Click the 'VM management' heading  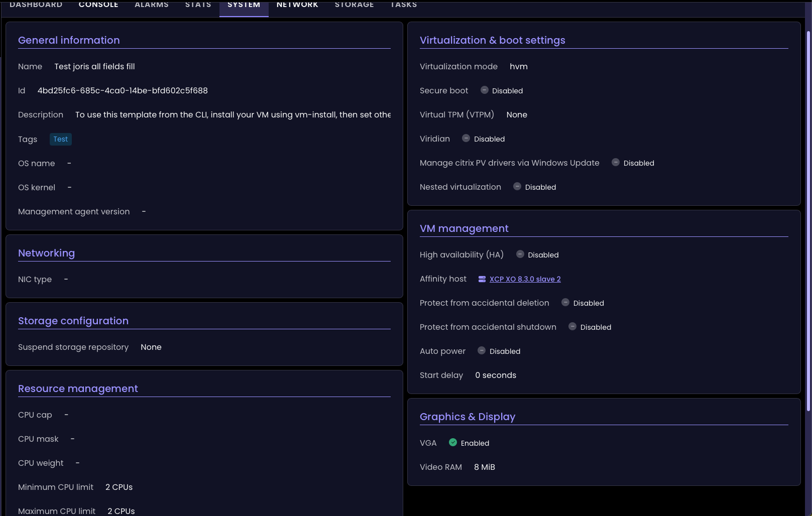tap(464, 228)
